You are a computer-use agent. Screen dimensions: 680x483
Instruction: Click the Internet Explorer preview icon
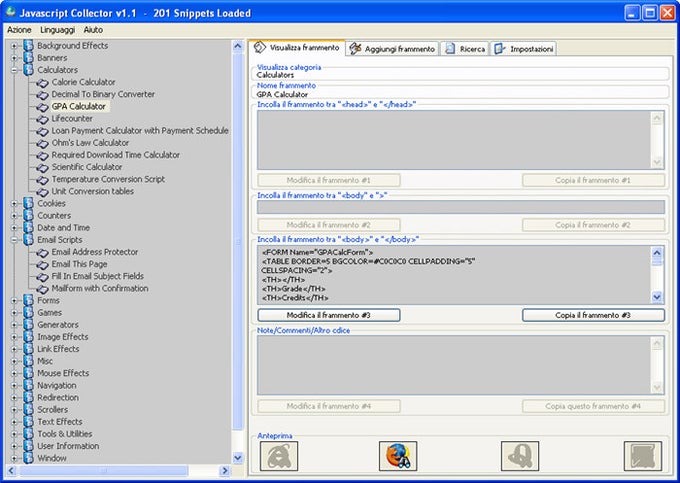click(279, 456)
